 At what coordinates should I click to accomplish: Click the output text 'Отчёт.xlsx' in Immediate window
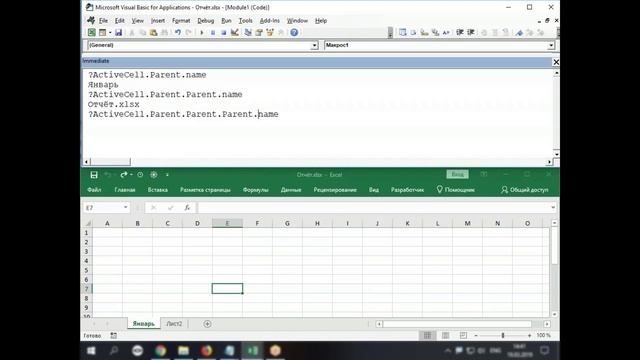point(113,104)
